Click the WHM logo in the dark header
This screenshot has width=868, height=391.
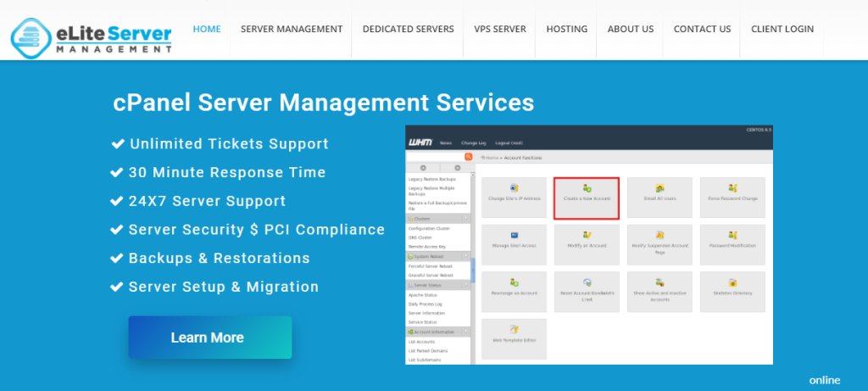pyautogui.click(x=420, y=142)
